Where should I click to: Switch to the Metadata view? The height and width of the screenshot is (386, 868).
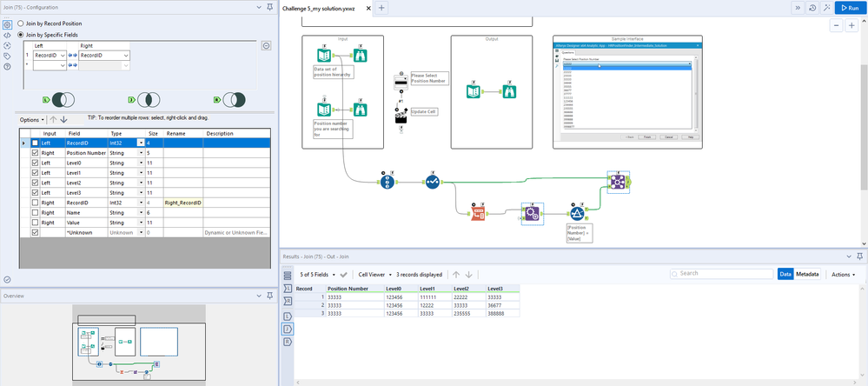809,274
